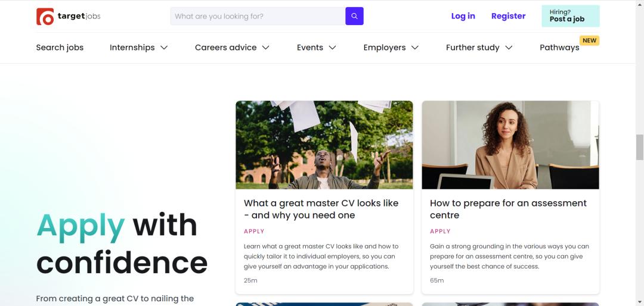Click the NEW badge beside Pathways
Image resolution: width=644 pixels, height=306 pixels.
[x=589, y=40]
